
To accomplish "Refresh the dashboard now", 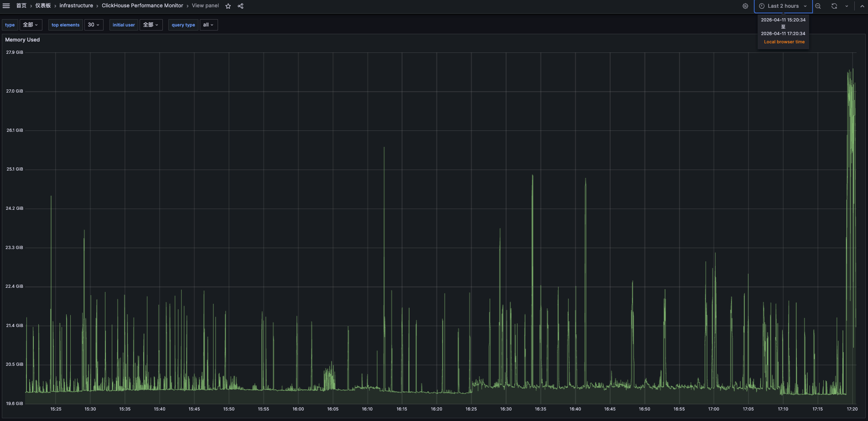I will click(x=834, y=6).
